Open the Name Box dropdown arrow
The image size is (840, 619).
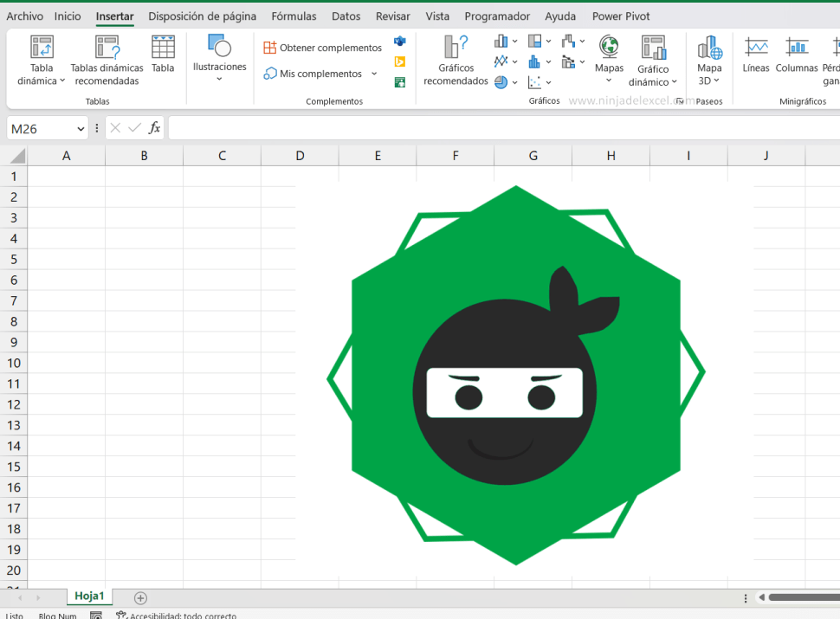coord(80,127)
